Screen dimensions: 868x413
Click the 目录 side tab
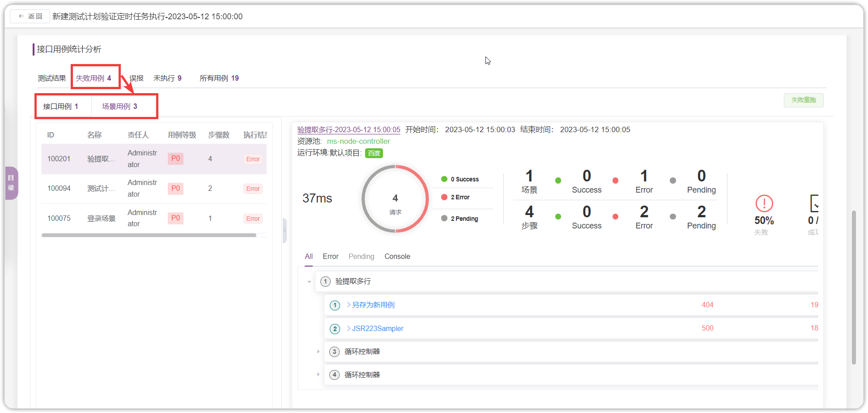point(11,183)
